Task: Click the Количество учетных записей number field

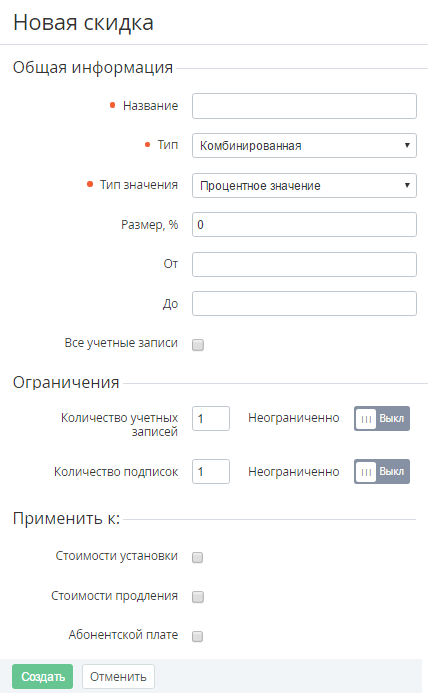Action: (x=211, y=418)
